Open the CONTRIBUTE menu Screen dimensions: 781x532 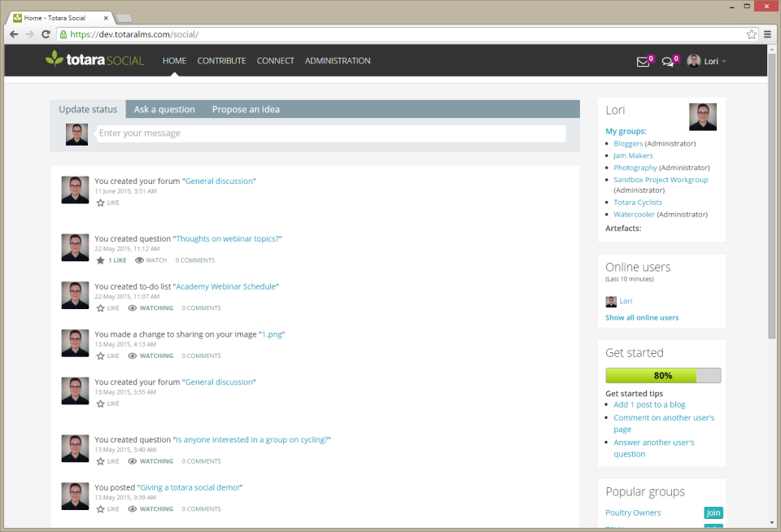(x=221, y=61)
